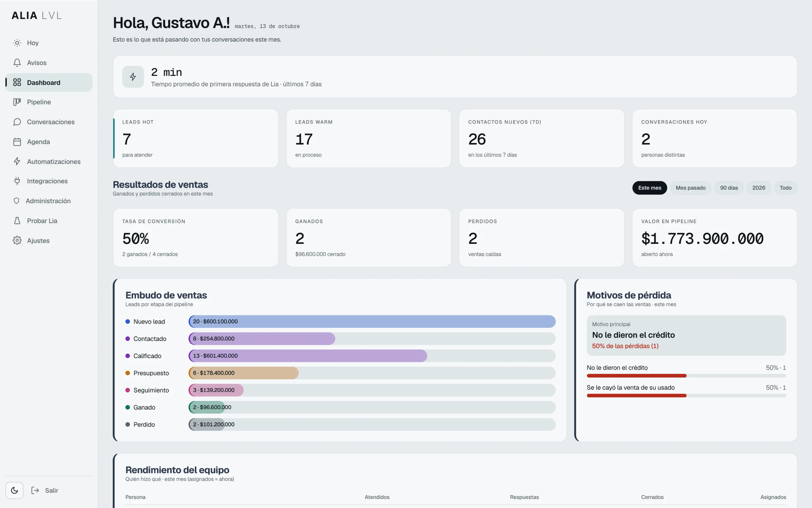Click the plug icon for Integraciones
Viewport: 812px width, 508px height.
[x=17, y=181]
